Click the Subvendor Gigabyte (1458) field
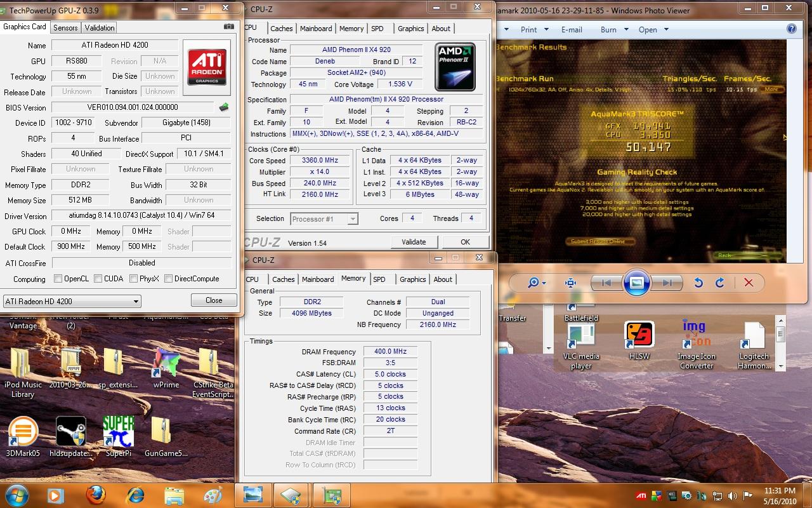This screenshot has height=508, width=812. click(186, 123)
